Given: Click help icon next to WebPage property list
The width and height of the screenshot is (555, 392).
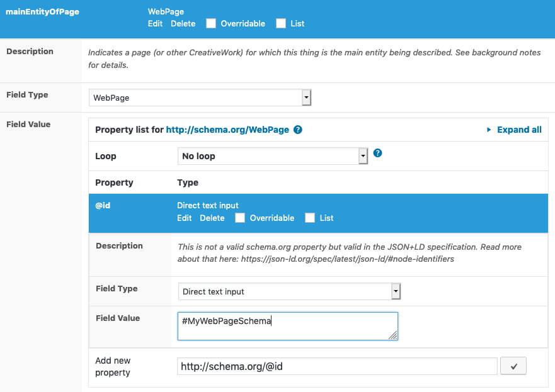Looking at the screenshot, I should [298, 130].
